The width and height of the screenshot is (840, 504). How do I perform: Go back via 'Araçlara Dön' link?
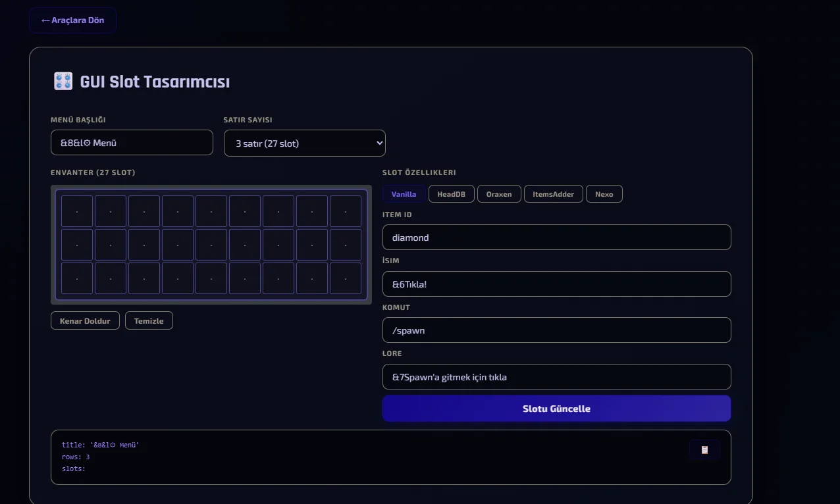tap(72, 20)
